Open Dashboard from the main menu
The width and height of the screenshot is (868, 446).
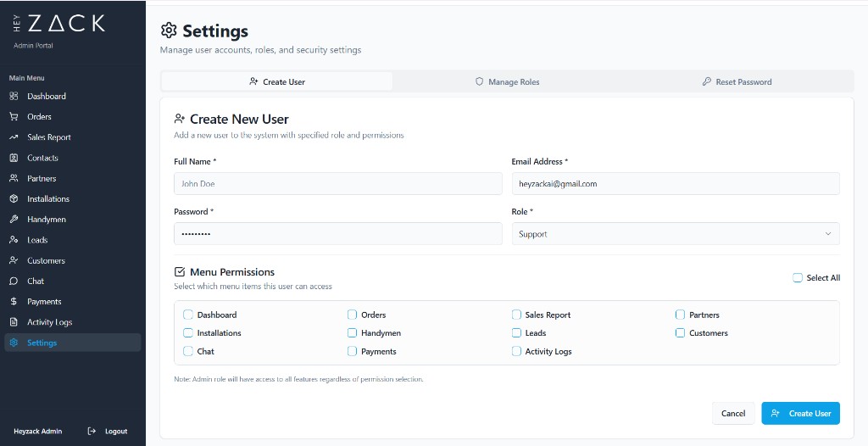(73, 97)
